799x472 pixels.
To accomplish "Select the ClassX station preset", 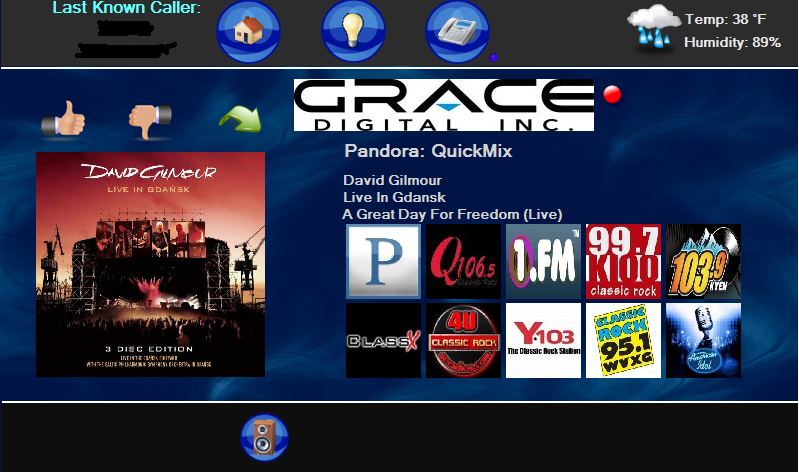I will click(384, 340).
